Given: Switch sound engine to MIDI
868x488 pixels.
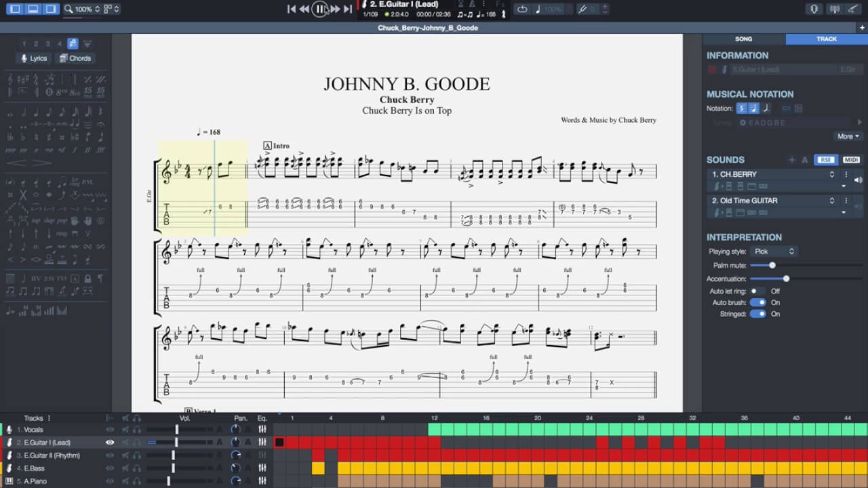Looking at the screenshot, I should click(x=851, y=160).
